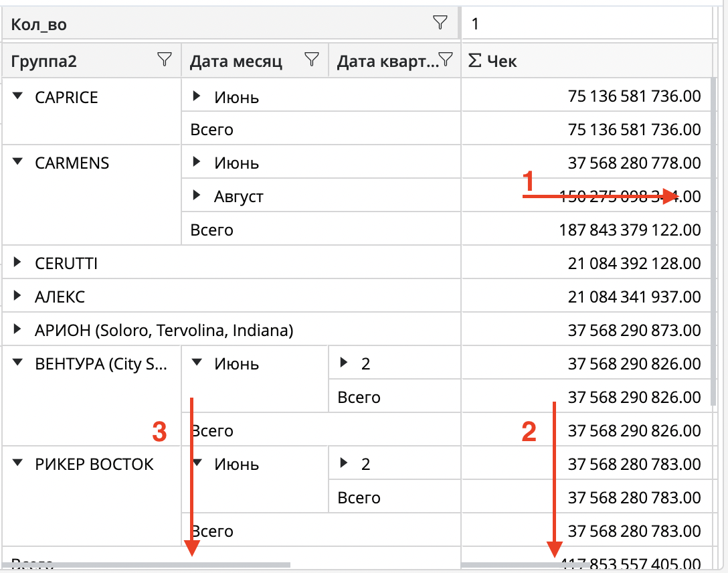The height and width of the screenshot is (573, 728).
Task: Click the Кол_во filter value field
Action: coord(585,24)
